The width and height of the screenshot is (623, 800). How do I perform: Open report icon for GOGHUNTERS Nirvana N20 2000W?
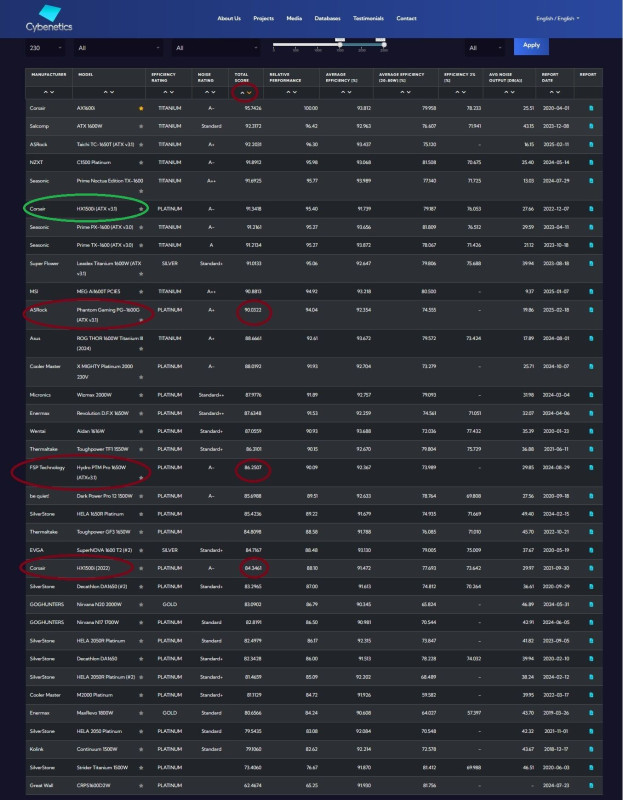591,604
